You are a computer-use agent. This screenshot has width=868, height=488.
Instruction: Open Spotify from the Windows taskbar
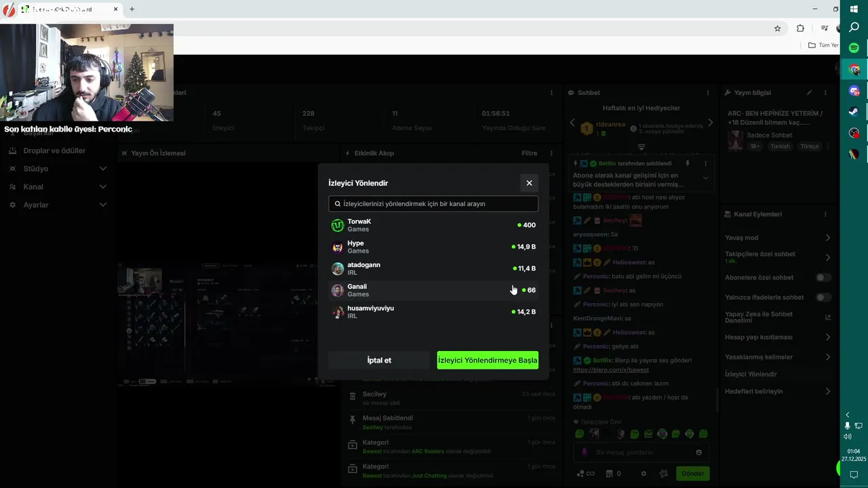[x=854, y=49]
